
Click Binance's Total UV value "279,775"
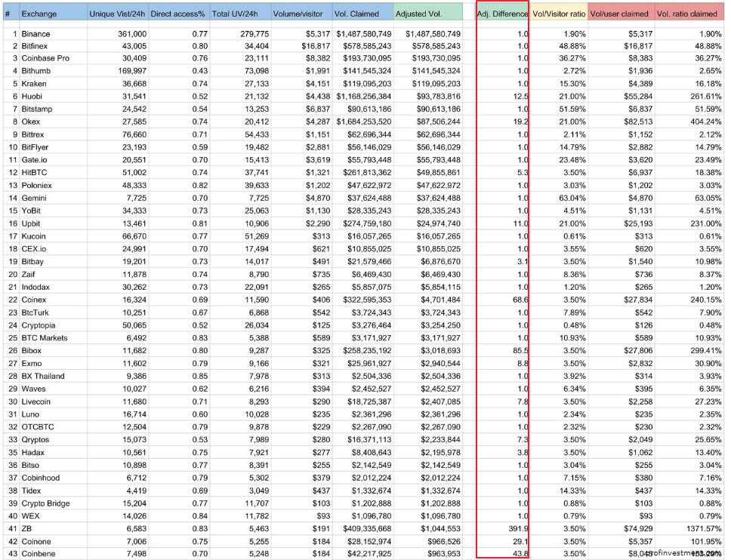tap(254, 34)
